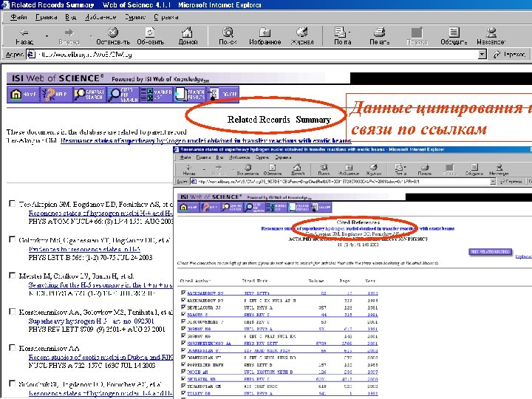
Task: Open the Сервис menu in the main window
Action: click(x=134, y=17)
